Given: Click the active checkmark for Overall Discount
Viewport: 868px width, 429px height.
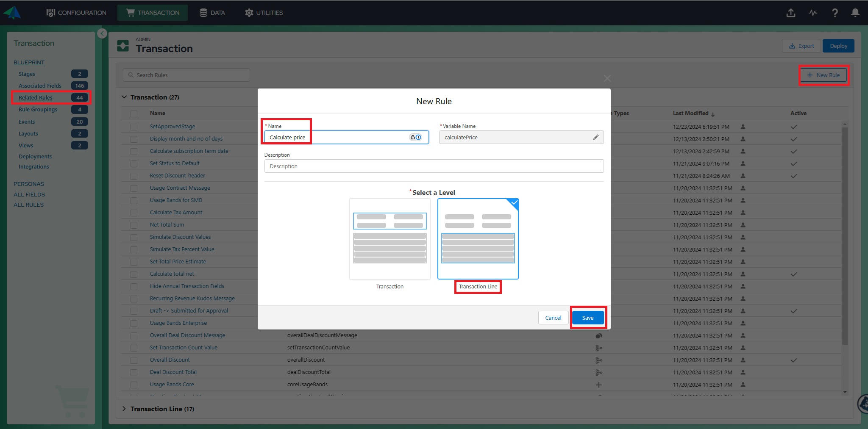Looking at the screenshot, I should (794, 360).
